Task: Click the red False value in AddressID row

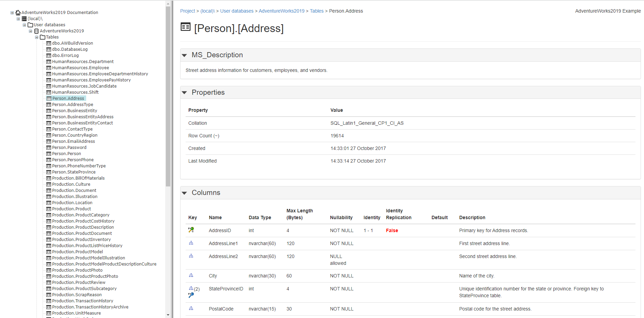Action: click(392, 230)
